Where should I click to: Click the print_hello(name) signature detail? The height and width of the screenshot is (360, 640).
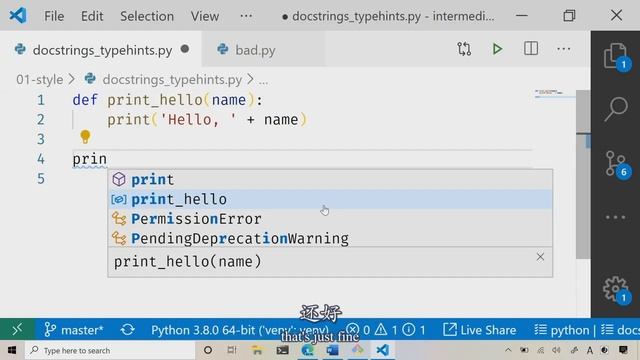point(187,262)
